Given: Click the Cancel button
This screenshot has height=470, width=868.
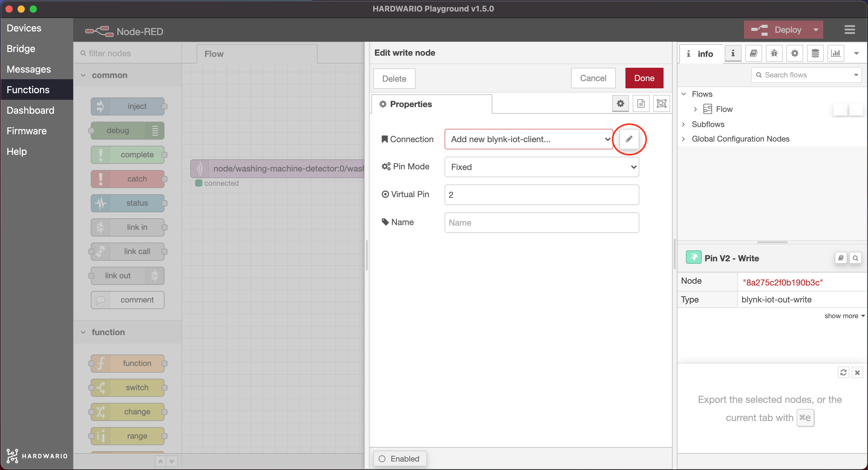Looking at the screenshot, I should point(593,78).
